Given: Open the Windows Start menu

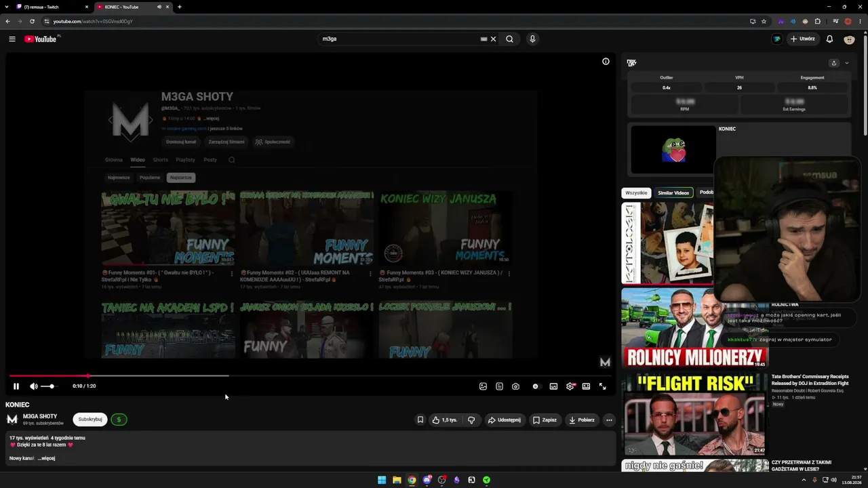Looking at the screenshot, I should click(x=382, y=480).
